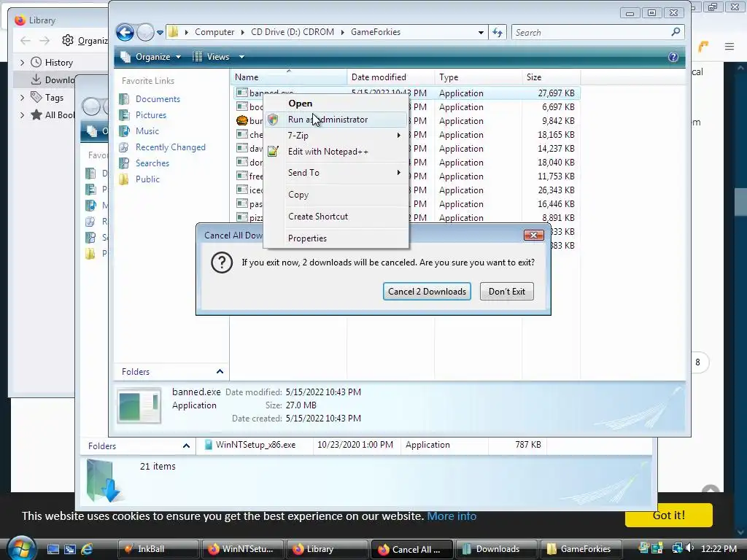Screen dimensions: 747x560
Task: Click the network icon in the system tray
Action: (x=677, y=548)
